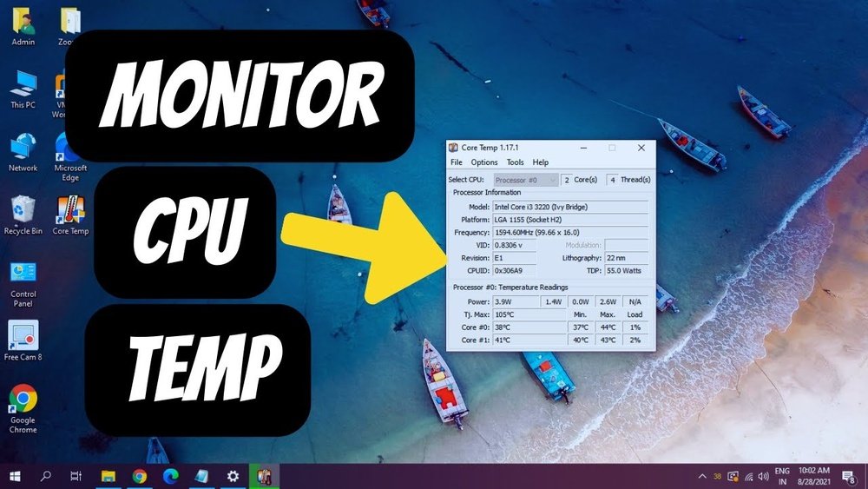Open the File menu in Core Temp

point(457,162)
